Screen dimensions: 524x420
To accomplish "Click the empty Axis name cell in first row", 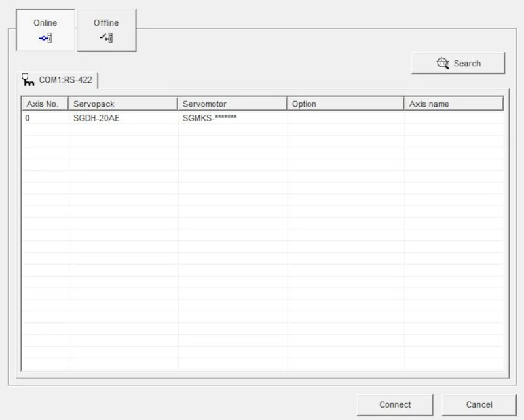I will tap(453, 118).
